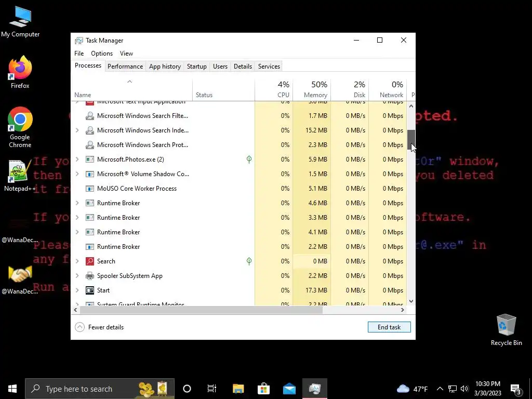
Task: Open the Options menu
Action: pyautogui.click(x=102, y=54)
